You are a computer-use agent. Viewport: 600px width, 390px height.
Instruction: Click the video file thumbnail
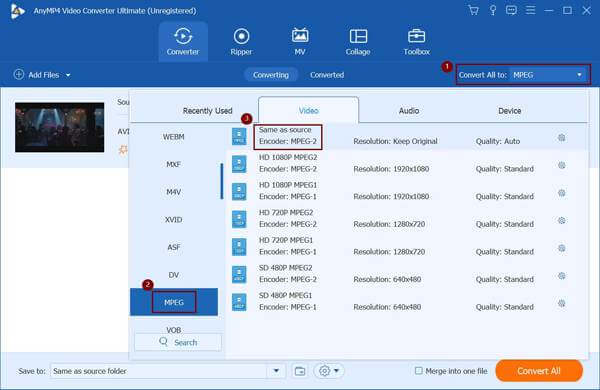pyautogui.click(x=59, y=127)
